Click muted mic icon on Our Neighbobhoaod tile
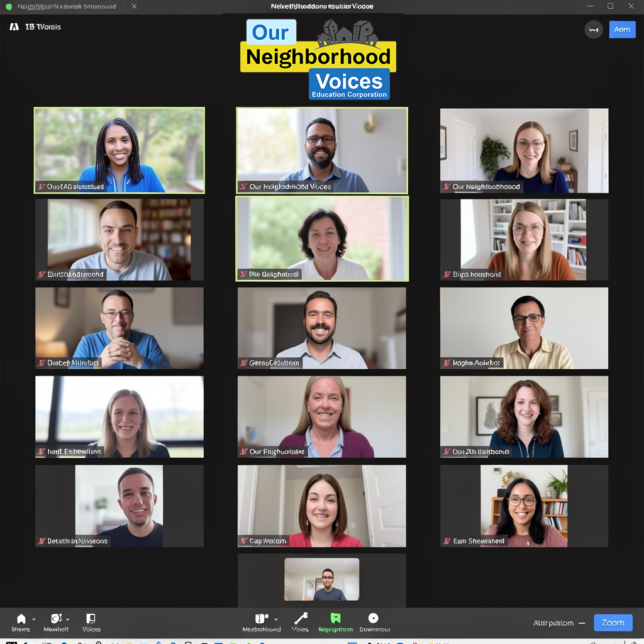Screen dimensions: 644x644 (447, 187)
